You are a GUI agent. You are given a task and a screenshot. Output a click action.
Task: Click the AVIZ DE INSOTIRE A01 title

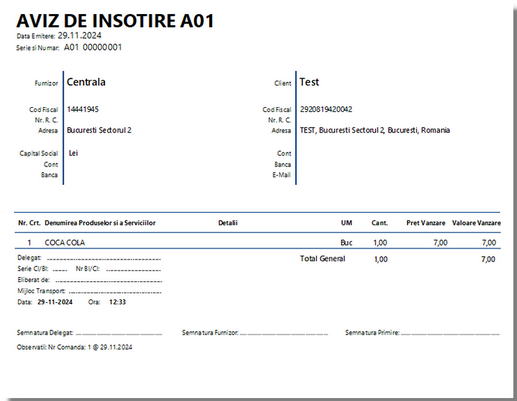(115, 21)
